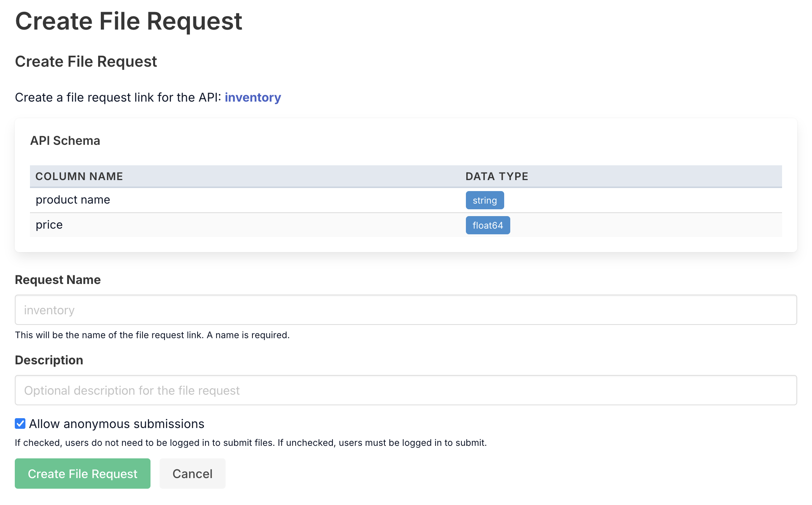Uncheck Allow anonymous submissions checkbox
Image resolution: width=812 pixels, height=505 pixels.
click(x=20, y=423)
